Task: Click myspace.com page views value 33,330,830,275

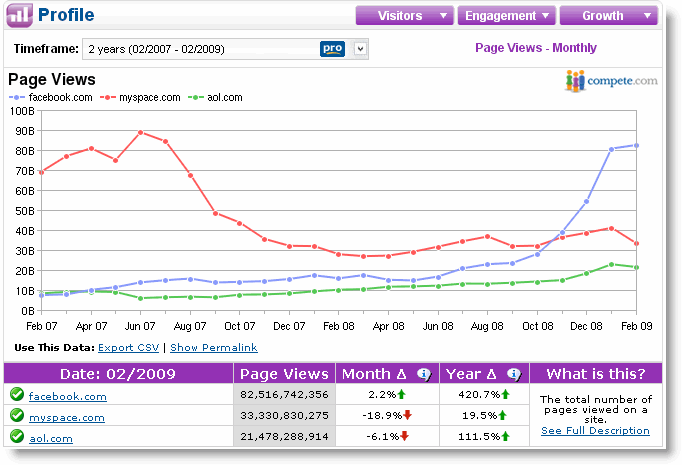Action: (284, 415)
